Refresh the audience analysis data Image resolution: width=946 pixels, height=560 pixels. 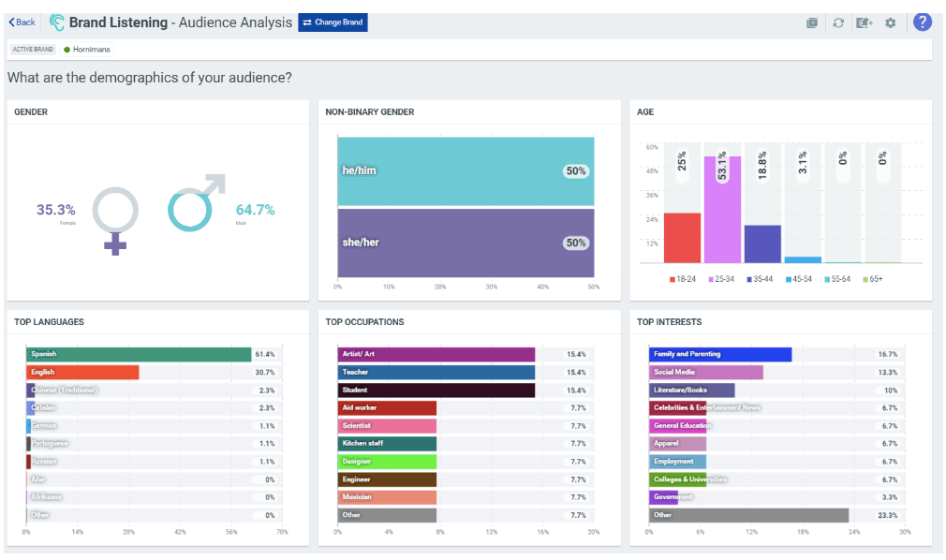coord(838,22)
